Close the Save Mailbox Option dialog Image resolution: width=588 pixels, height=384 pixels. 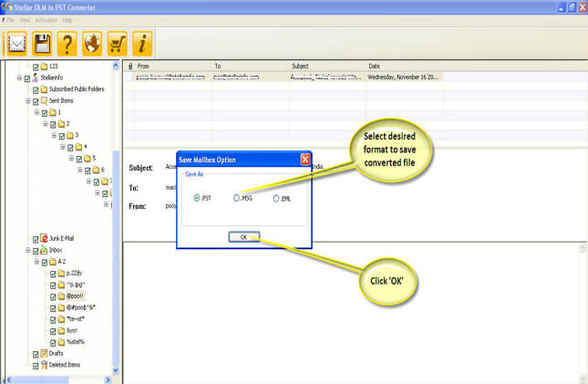point(305,160)
